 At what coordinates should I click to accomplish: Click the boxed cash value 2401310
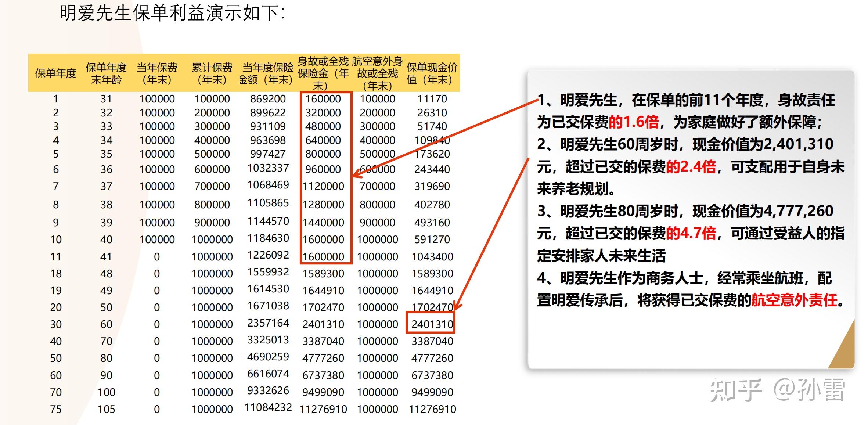tap(432, 324)
